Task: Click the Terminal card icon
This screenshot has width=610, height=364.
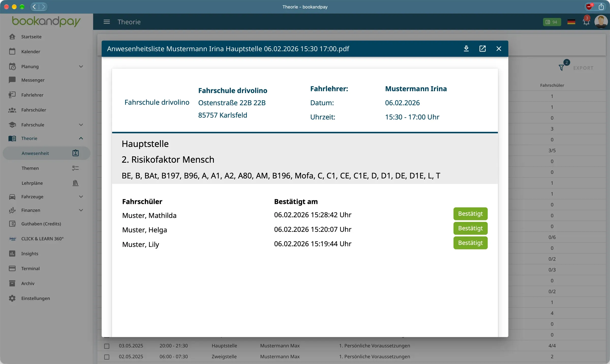Action: coord(12,268)
